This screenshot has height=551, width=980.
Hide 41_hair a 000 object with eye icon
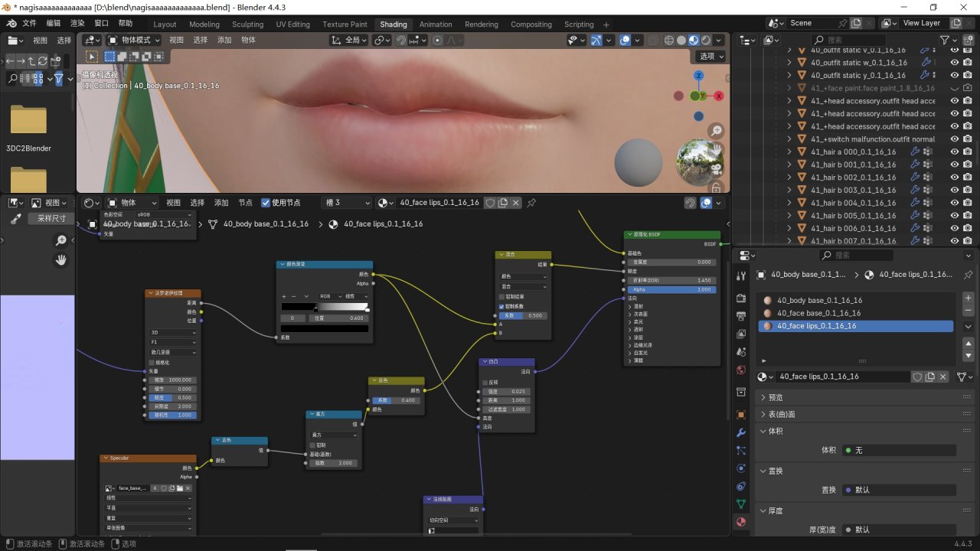coord(955,152)
